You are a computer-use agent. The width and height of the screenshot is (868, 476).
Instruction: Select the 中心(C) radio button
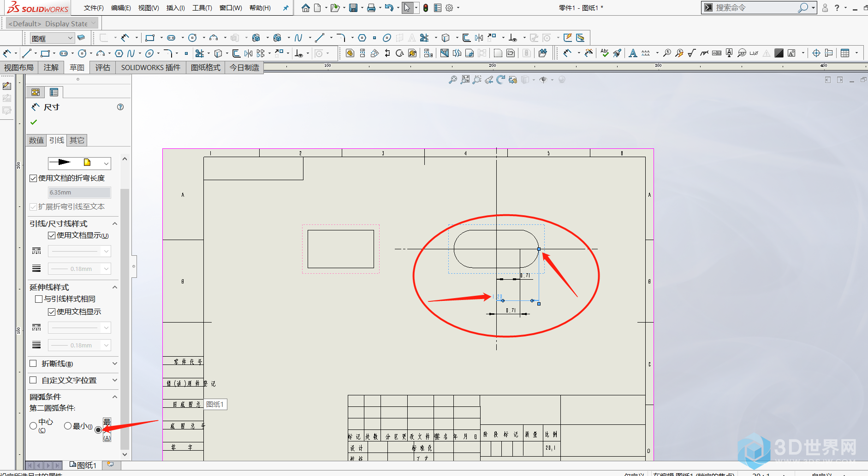point(33,426)
